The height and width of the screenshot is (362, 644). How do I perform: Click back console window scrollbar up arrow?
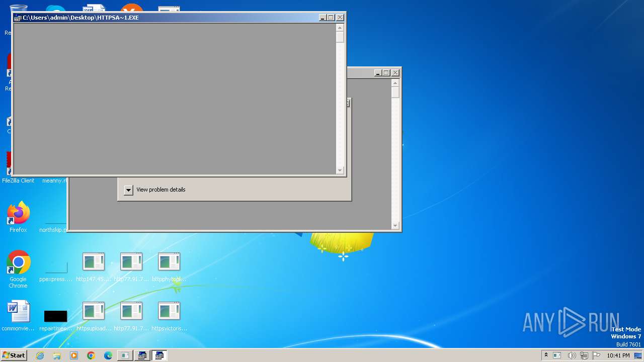pos(395,83)
